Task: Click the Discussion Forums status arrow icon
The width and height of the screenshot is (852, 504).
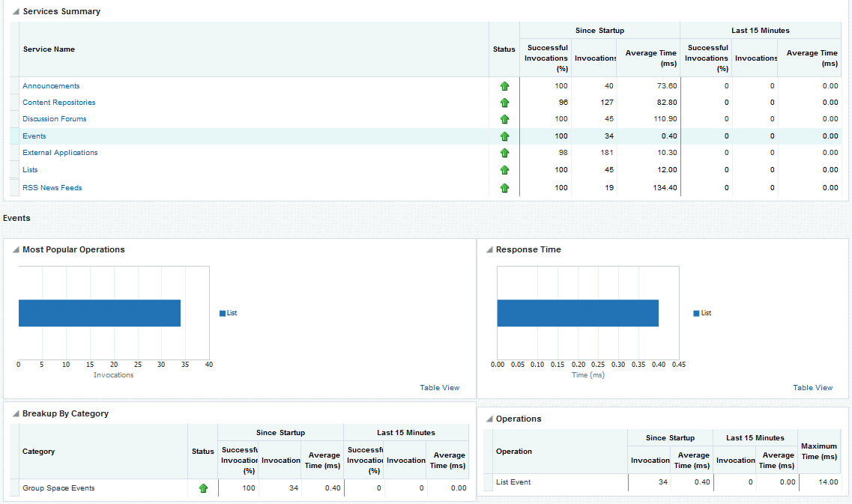Action: pos(504,119)
